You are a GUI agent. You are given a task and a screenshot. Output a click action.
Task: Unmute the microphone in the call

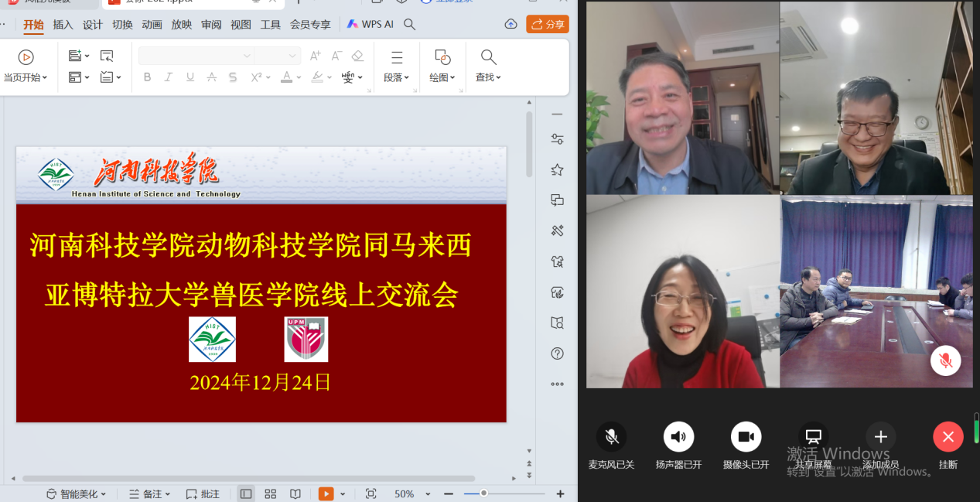[612, 437]
